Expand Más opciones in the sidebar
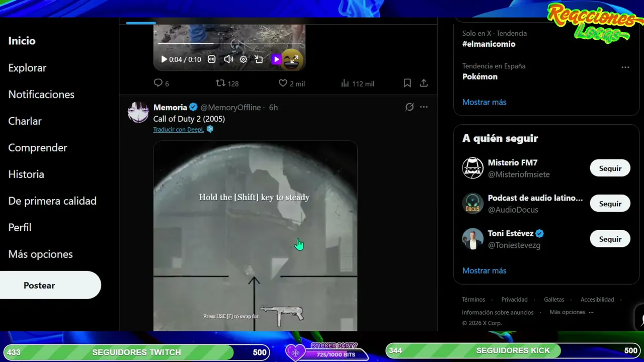Screen dimensions: 644x362 click(40, 254)
